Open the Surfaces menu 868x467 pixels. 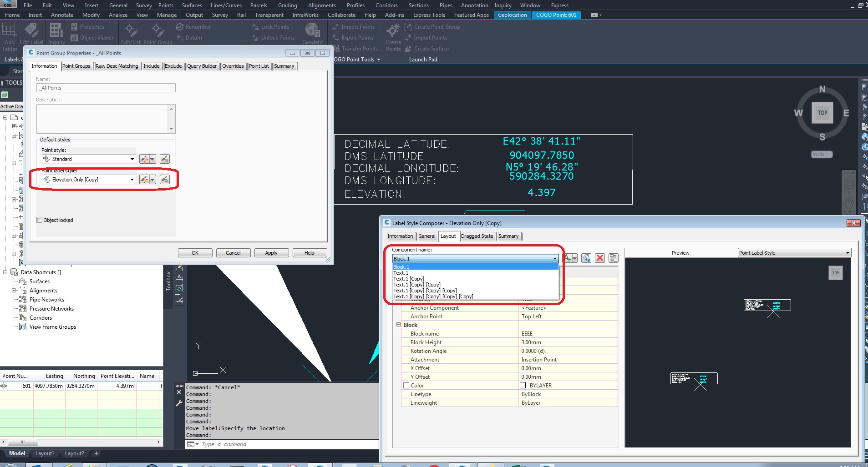(x=192, y=5)
